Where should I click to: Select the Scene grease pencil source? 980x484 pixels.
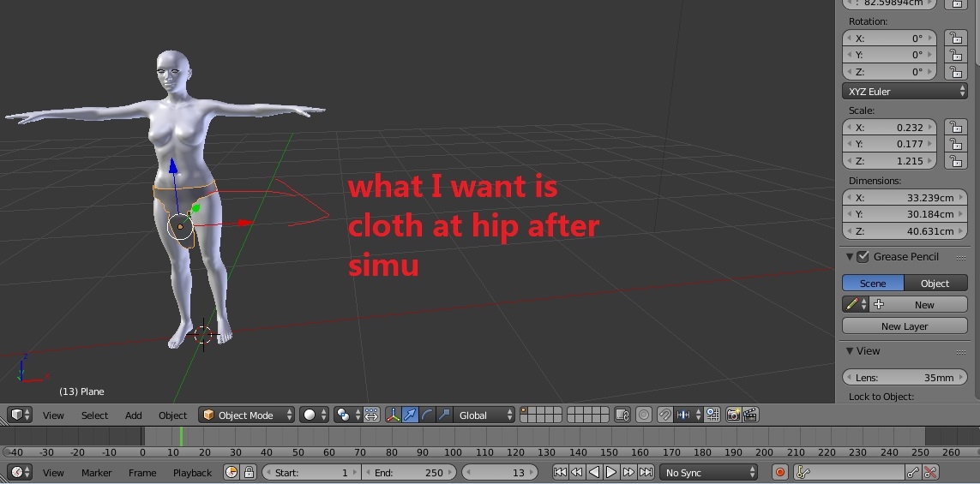pyautogui.click(x=873, y=283)
